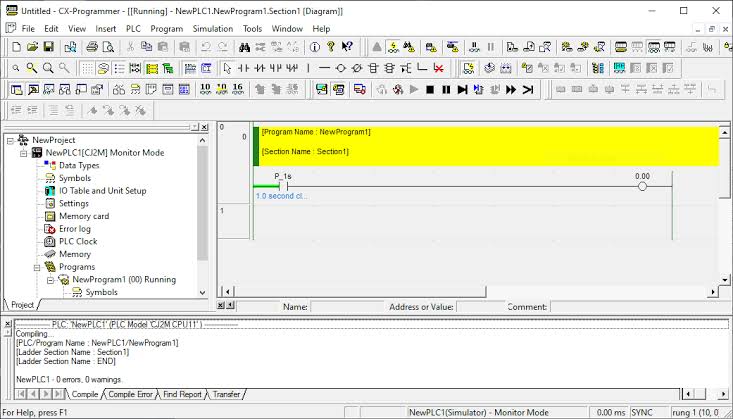
Task: Select the P_1s contact on rung 0
Action: point(283,187)
